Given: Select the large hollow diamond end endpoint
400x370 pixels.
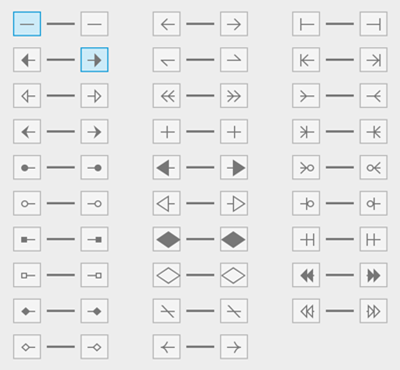Looking at the screenshot, I should click(234, 275).
